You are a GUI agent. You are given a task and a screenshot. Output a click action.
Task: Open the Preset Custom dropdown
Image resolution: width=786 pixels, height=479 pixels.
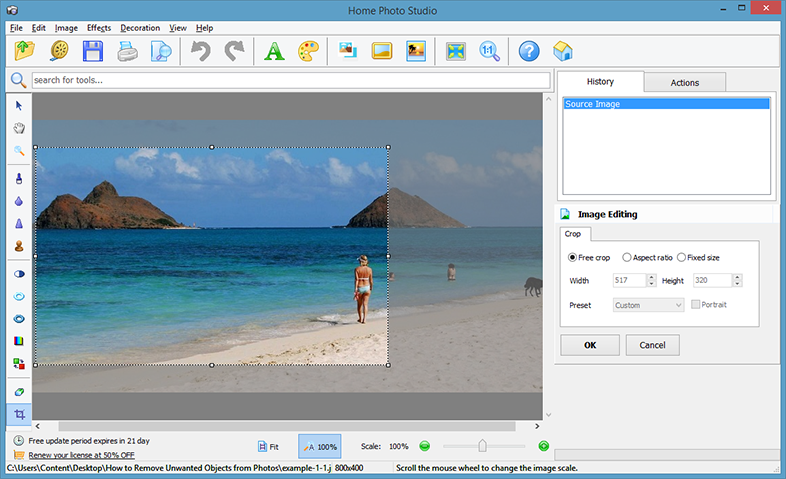click(x=648, y=305)
